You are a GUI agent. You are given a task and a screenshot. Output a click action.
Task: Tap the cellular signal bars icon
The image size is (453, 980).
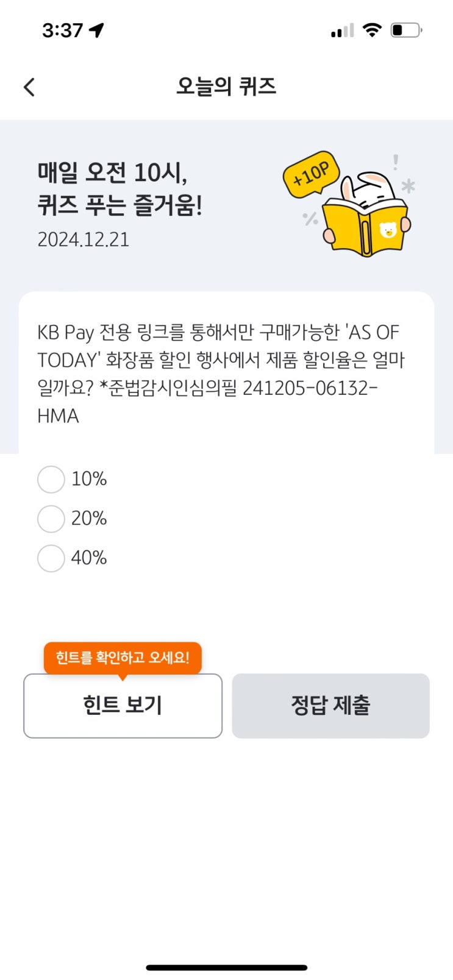coord(342,30)
